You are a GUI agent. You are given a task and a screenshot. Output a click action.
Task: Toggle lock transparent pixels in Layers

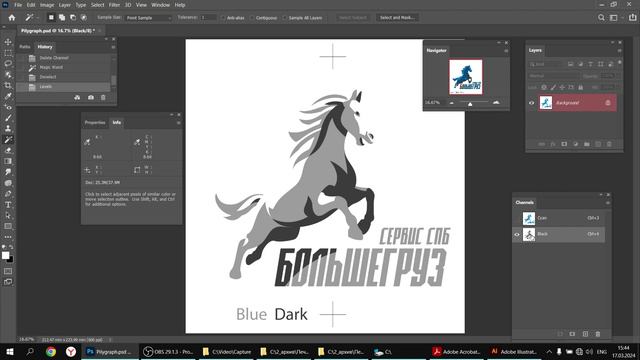pyautogui.click(x=544, y=87)
